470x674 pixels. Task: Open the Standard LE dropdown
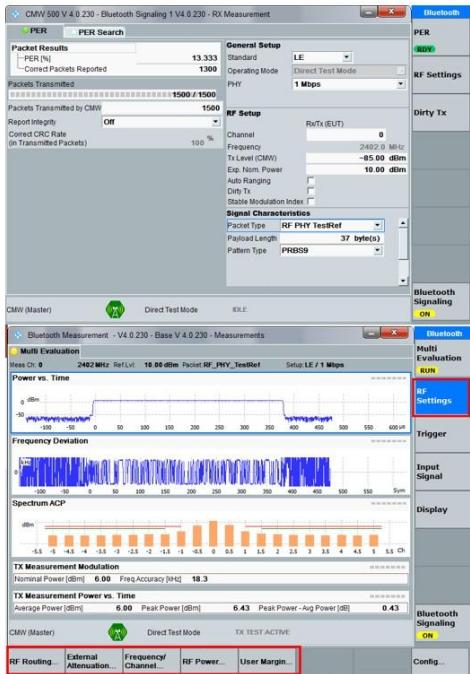coord(322,57)
